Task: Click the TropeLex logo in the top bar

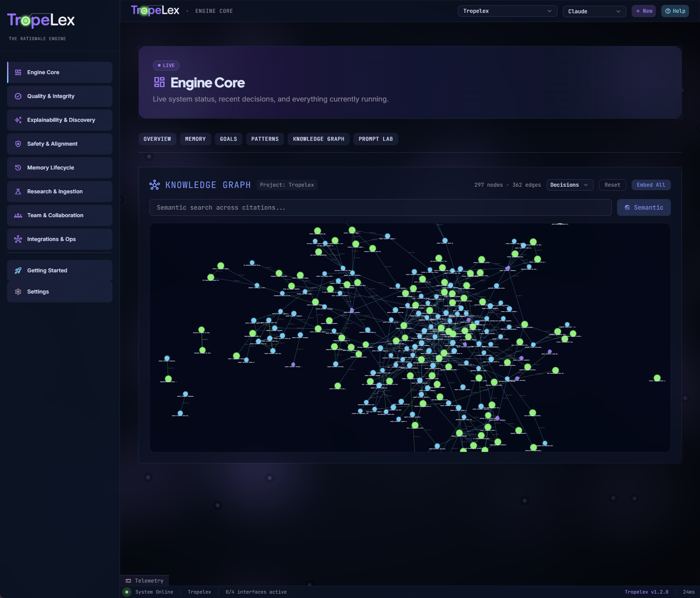Action: pyautogui.click(x=155, y=11)
